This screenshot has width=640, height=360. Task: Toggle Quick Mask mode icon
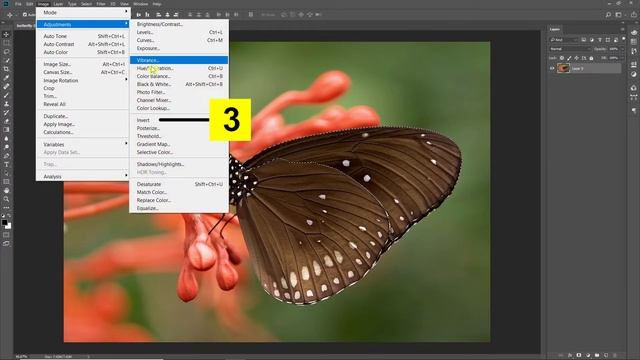click(x=6, y=235)
